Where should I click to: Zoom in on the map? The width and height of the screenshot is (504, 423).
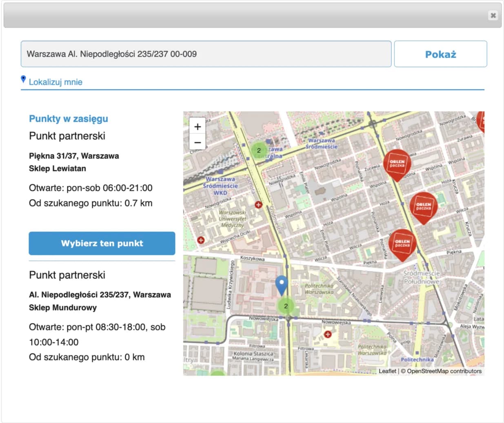198,126
